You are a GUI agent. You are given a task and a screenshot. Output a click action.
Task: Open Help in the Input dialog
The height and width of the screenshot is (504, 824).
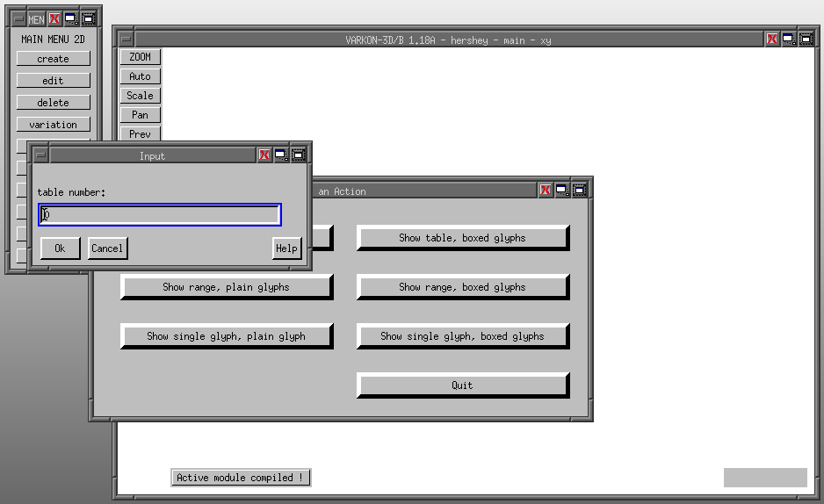287,248
